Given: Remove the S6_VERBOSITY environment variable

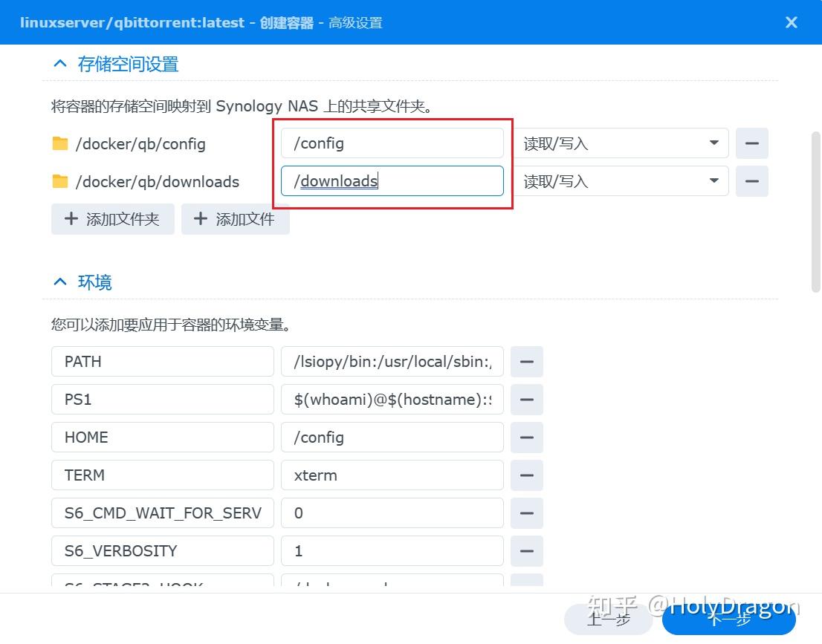Looking at the screenshot, I should click(x=527, y=551).
